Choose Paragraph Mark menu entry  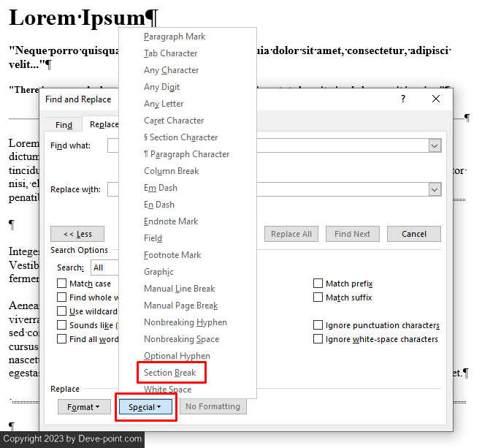coord(175,37)
